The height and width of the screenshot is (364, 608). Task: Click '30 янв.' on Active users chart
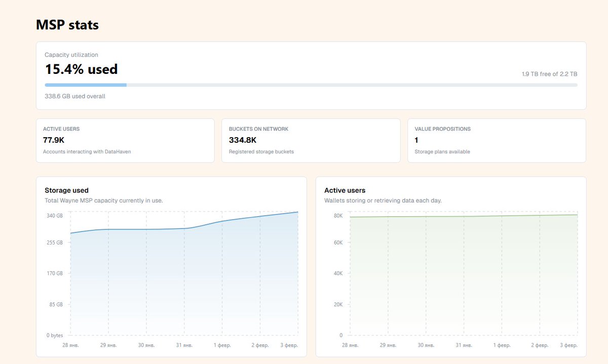pos(426,345)
